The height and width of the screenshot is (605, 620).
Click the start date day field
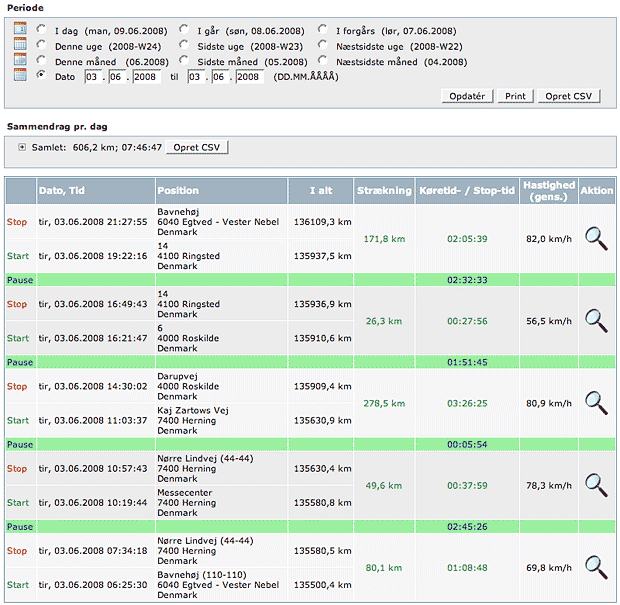coord(93,77)
